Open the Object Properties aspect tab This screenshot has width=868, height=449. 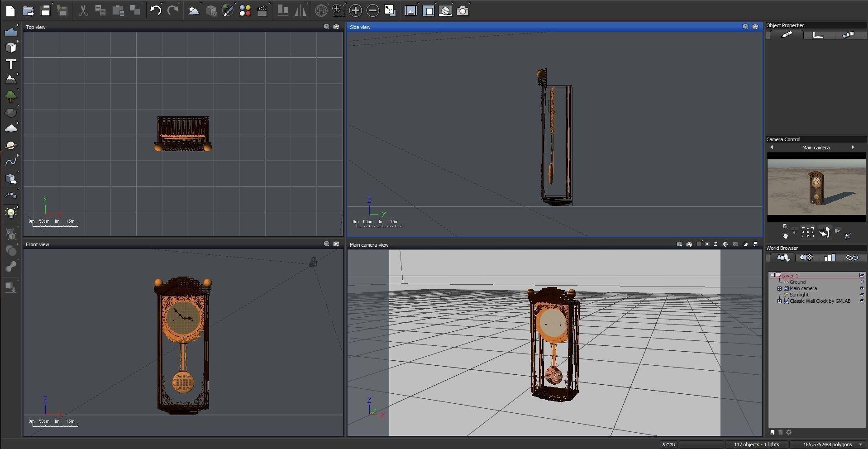click(x=787, y=35)
